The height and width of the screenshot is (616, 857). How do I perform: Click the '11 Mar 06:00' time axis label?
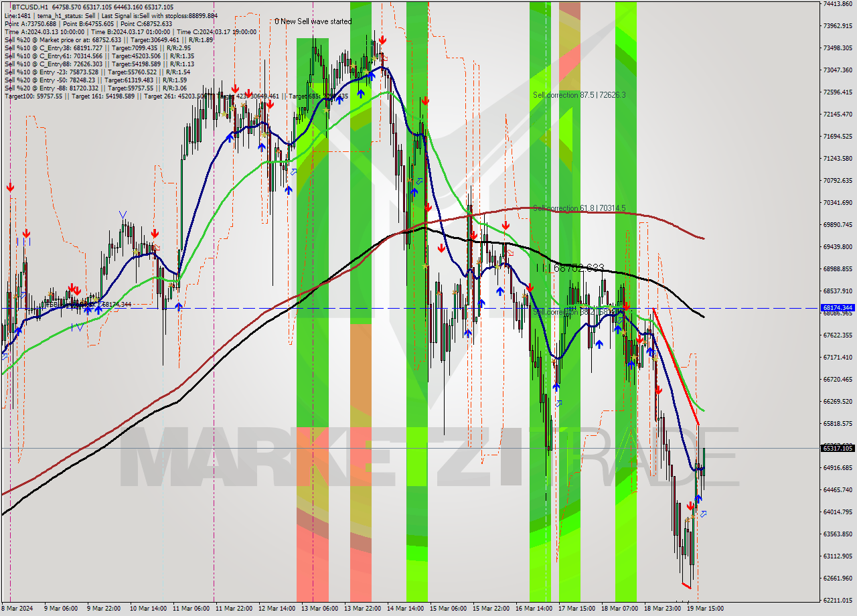pyautogui.click(x=190, y=609)
